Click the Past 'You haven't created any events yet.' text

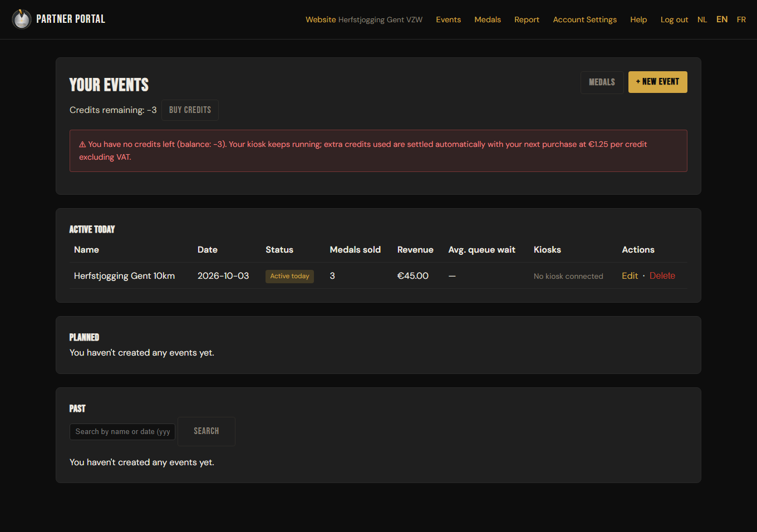[142, 462]
